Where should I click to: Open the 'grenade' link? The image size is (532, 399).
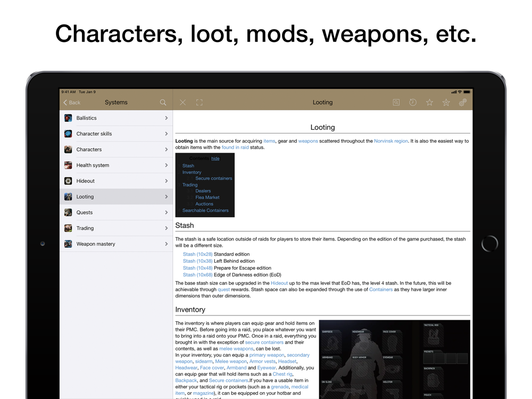coord(280,387)
